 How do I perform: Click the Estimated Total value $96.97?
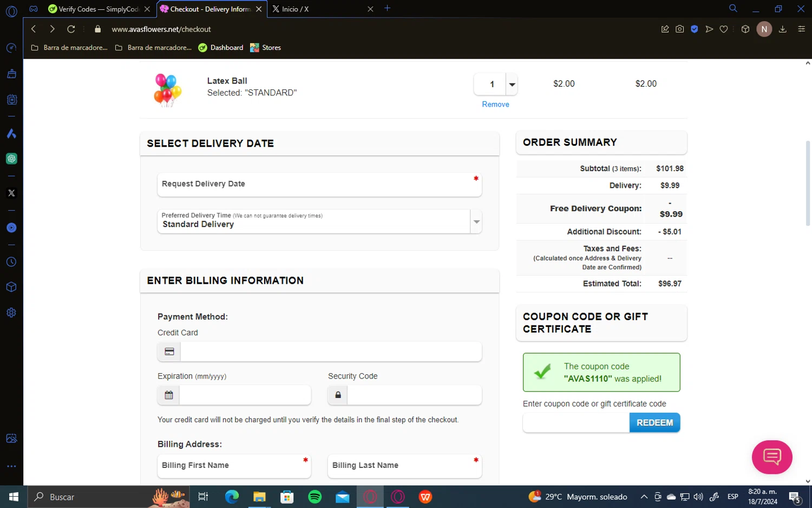coord(670,283)
